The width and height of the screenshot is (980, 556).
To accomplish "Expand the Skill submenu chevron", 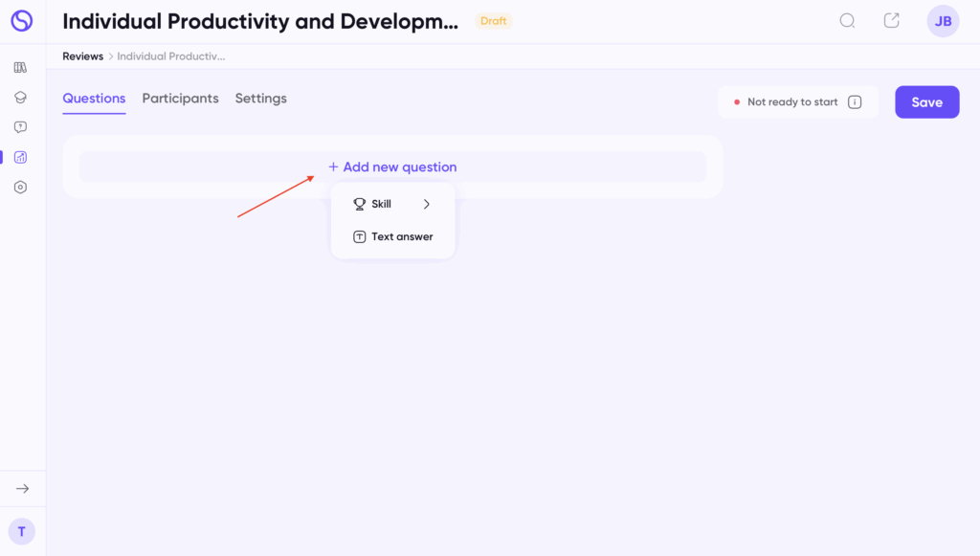I will pos(427,204).
